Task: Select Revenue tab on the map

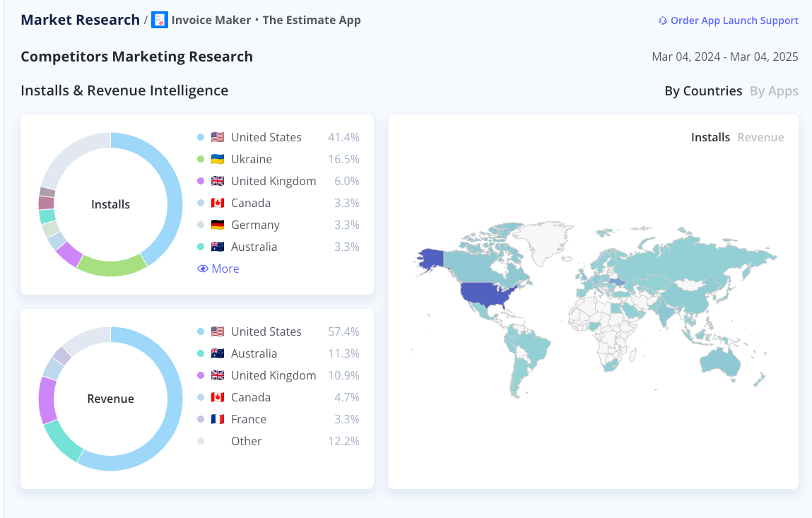Action: click(760, 137)
